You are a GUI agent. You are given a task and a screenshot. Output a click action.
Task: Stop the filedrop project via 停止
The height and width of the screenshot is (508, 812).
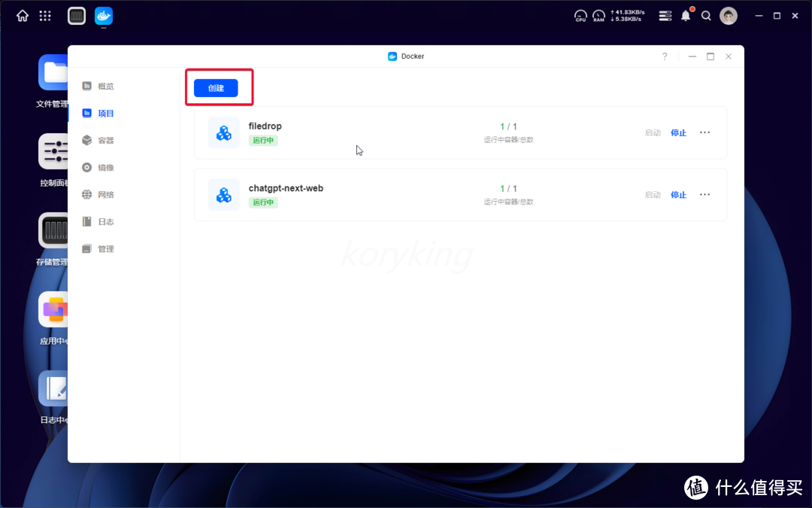coord(678,133)
